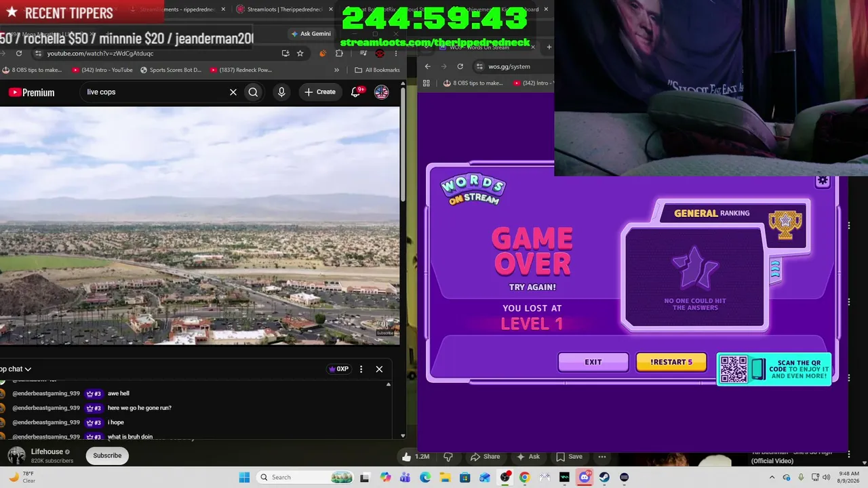Switch to the Streamloots browser tab
Viewport: 868px width, 488px height.
click(x=285, y=9)
